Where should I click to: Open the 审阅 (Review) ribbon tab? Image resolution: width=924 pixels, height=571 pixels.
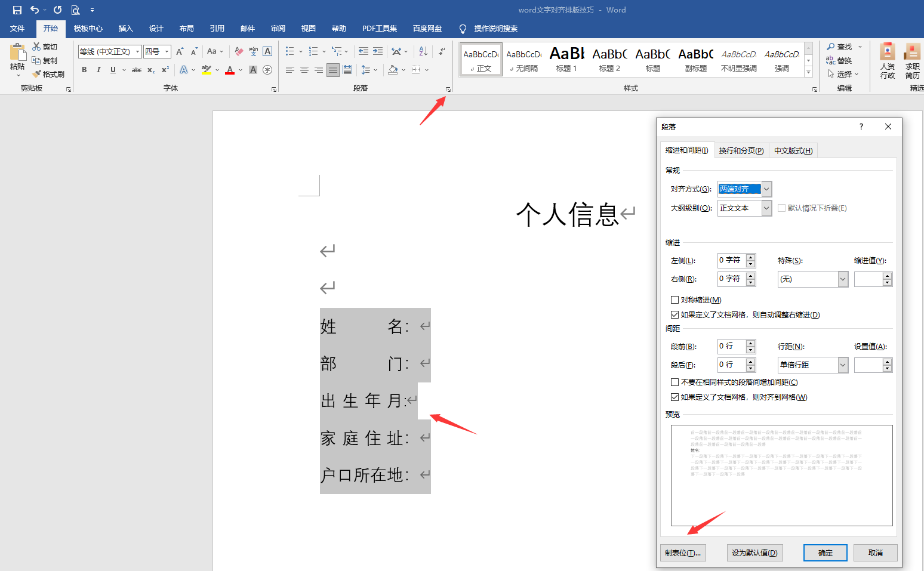click(278, 29)
